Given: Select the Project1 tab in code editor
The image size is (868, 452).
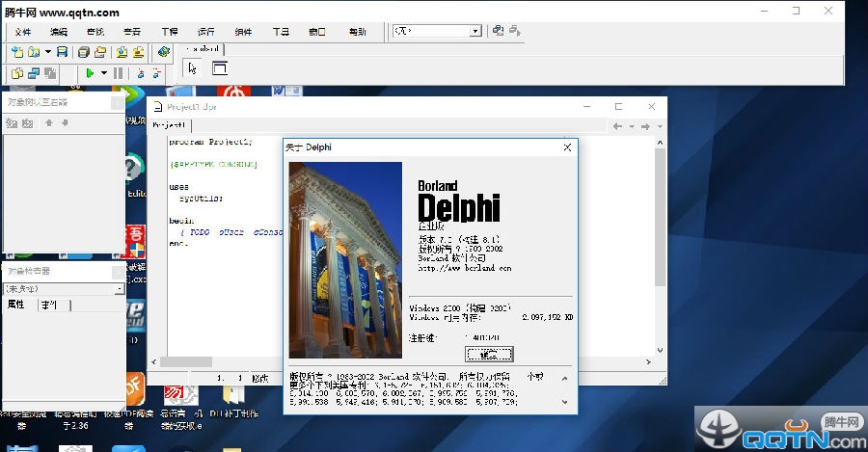Looking at the screenshot, I should click(x=169, y=125).
